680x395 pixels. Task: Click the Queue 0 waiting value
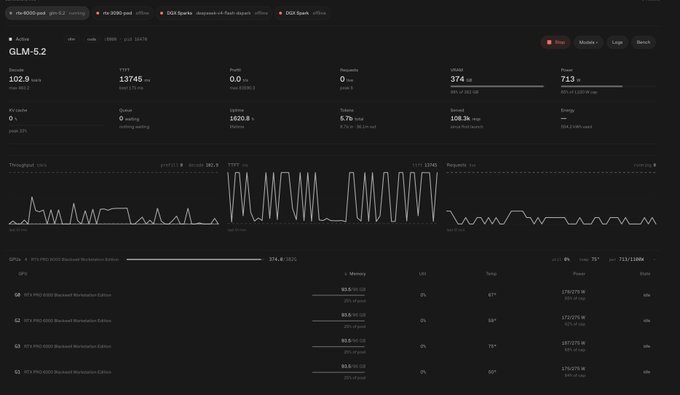click(129, 118)
